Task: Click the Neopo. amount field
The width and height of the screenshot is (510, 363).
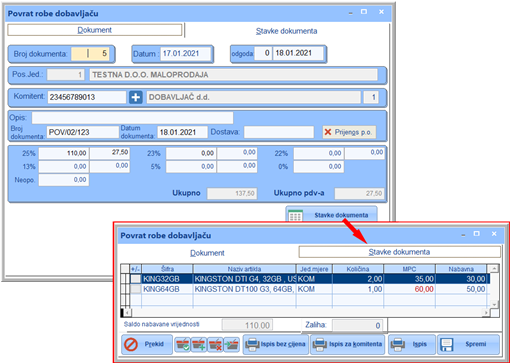Action: tap(64, 180)
